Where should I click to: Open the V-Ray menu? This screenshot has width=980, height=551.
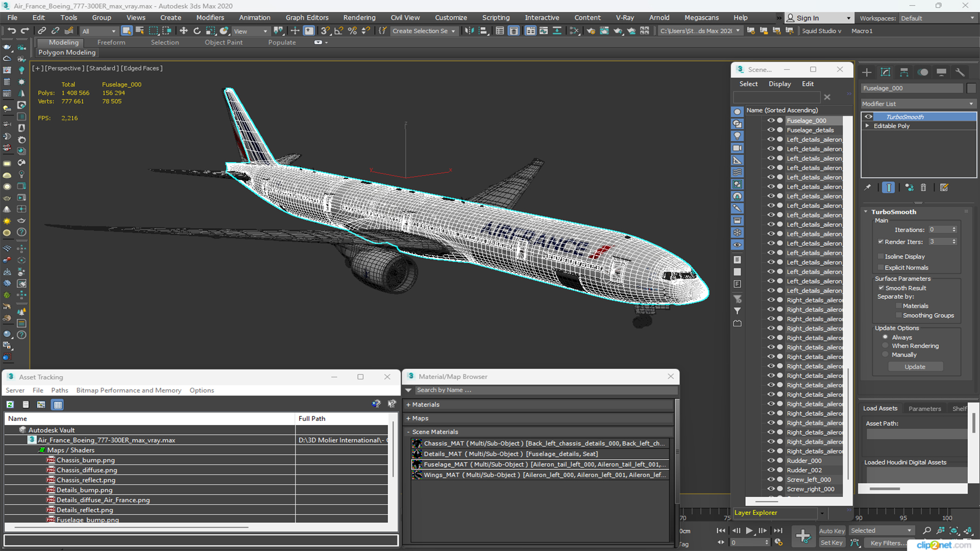click(x=625, y=17)
